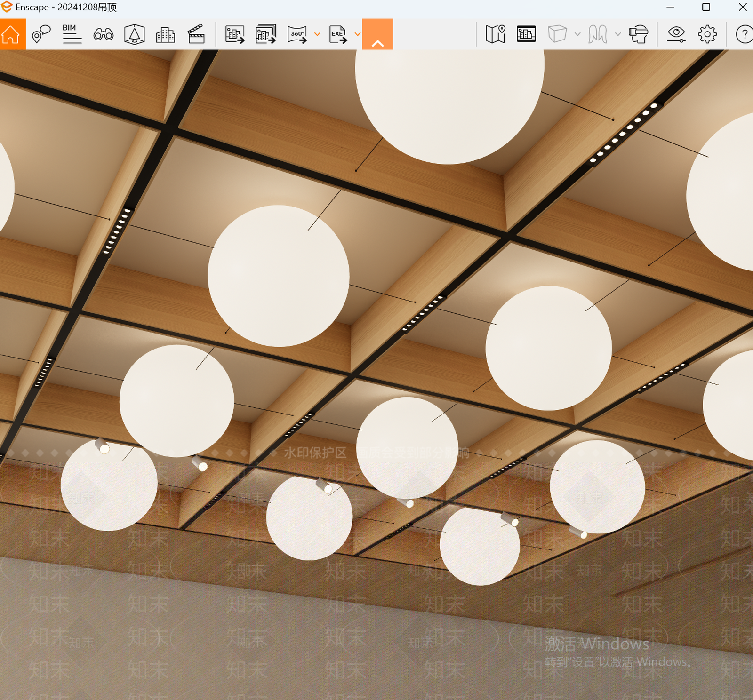Click the EXE export icon
The height and width of the screenshot is (700, 753).
tap(338, 34)
